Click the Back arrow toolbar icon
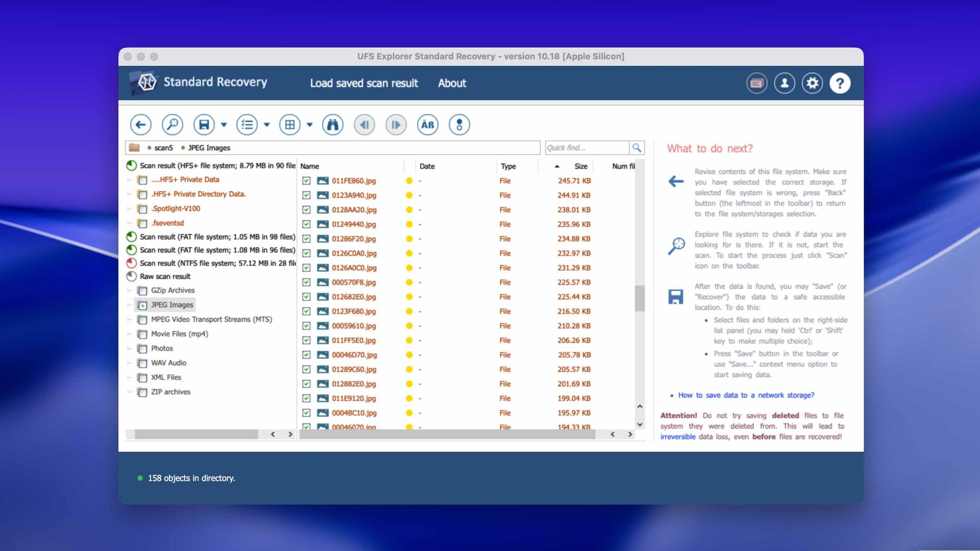The width and height of the screenshot is (980, 551). (140, 125)
